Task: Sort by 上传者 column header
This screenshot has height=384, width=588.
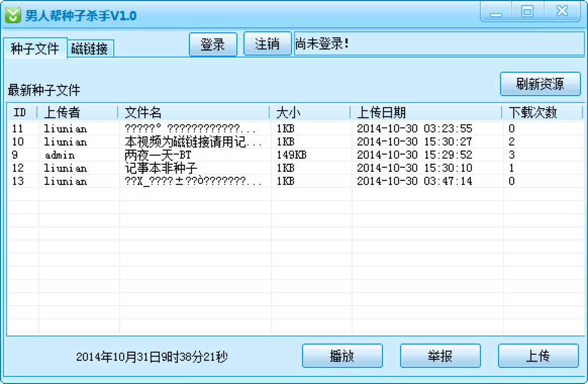Action: click(x=77, y=112)
